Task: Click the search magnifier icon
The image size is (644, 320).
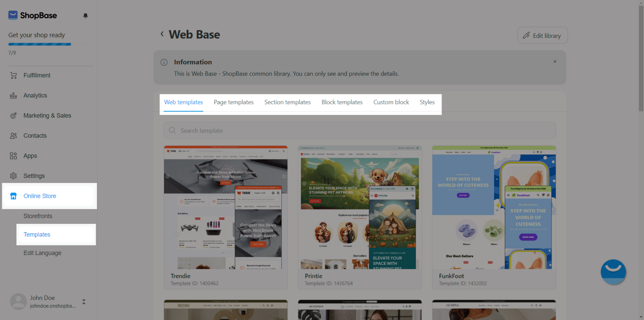Action: 172,130
